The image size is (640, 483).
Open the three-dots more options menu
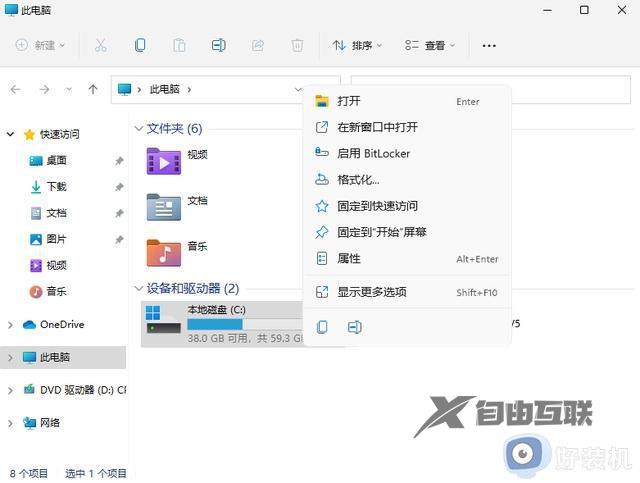pyautogui.click(x=489, y=46)
